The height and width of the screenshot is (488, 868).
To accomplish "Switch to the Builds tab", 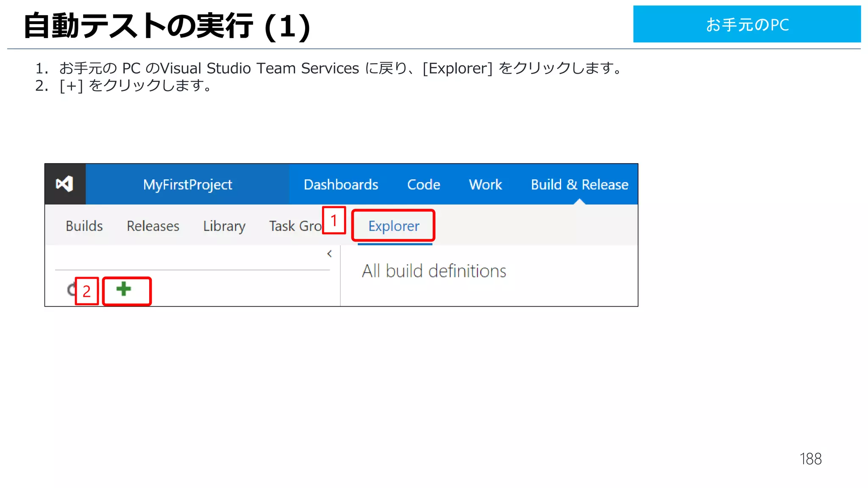I will tap(84, 226).
